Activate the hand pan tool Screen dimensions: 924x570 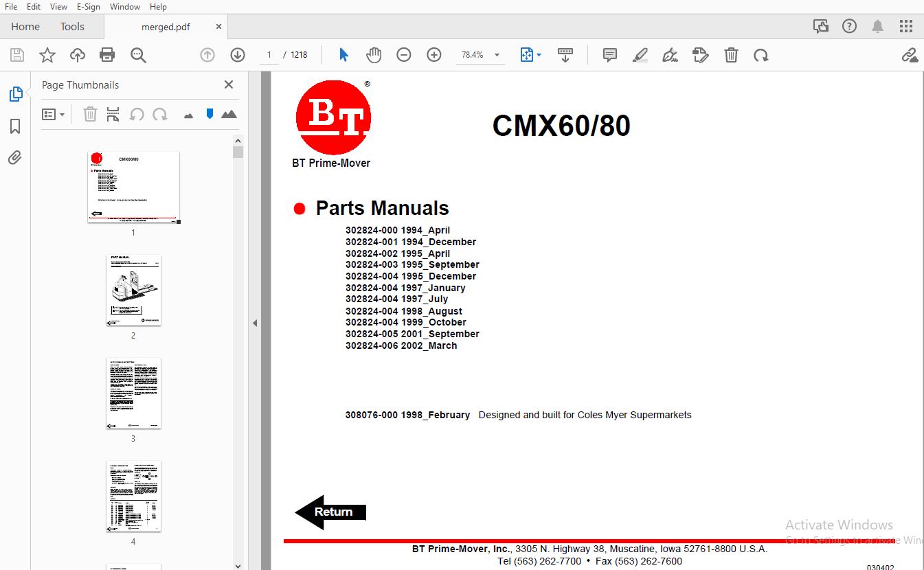pos(374,55)
